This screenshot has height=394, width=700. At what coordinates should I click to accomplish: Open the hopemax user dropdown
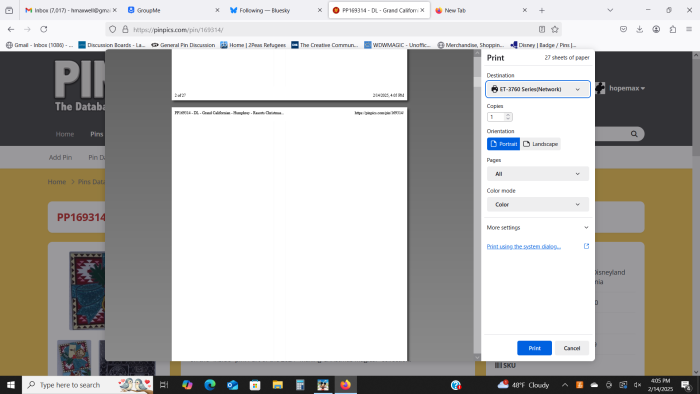tap(627, 88)
